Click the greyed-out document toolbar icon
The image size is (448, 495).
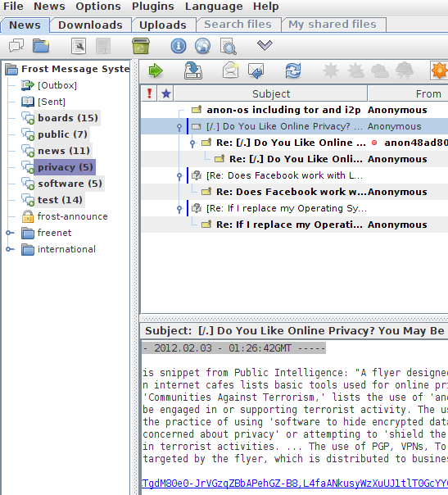[103, 46]
